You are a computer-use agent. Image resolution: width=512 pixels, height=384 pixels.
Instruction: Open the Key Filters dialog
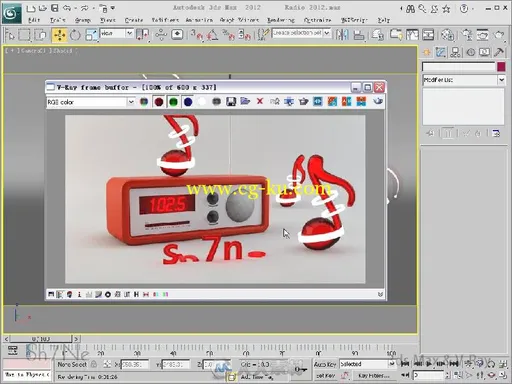pyautogui.click(x=374, y=376)
